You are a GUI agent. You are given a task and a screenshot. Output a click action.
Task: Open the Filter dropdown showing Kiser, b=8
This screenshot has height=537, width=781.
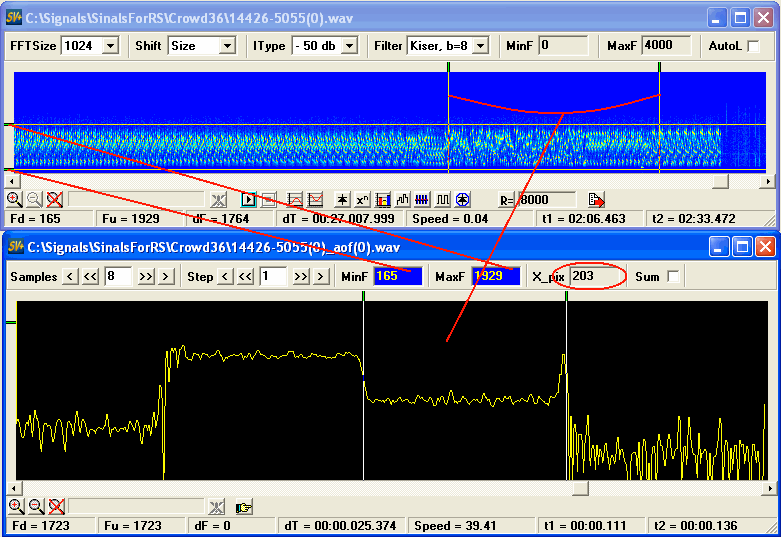pyautogui.click(x=480, y=46)
